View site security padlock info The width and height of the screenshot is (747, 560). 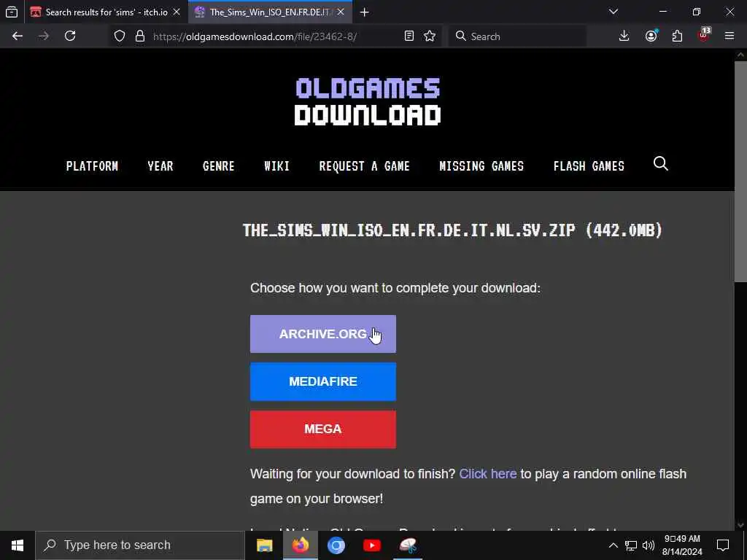pos(140,36)
